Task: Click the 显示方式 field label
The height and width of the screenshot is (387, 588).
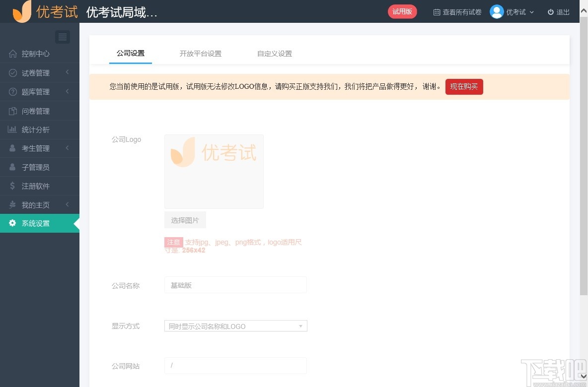Action: click(x=126, y=326)
